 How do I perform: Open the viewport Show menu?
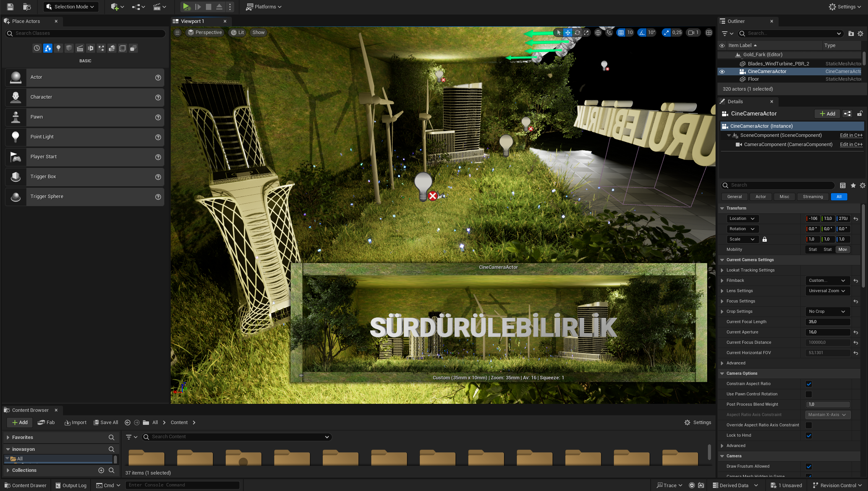(x=258, y=33)
